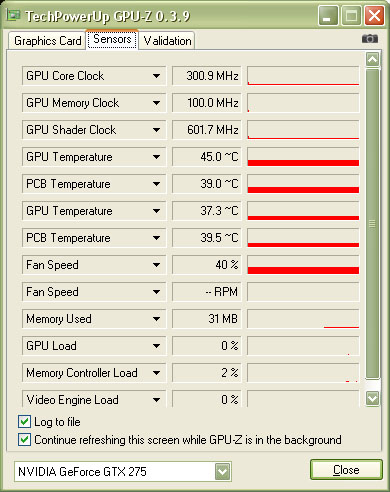Click the 45.0 °C temperature value
This screenshot has height=492, width=390.
207,157
